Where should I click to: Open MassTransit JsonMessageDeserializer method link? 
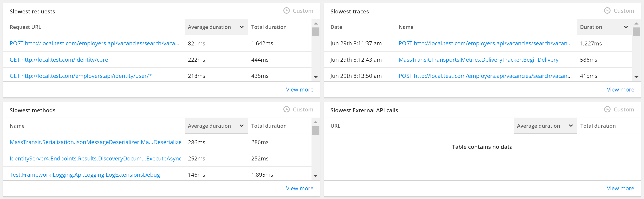pos(95,142)
